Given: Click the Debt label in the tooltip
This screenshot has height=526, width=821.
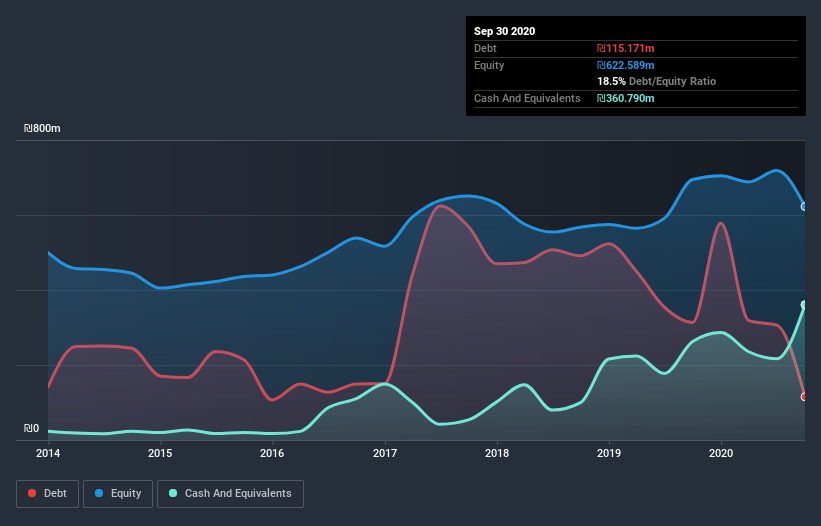Looking at the screenshot, I should click(485, 48).
